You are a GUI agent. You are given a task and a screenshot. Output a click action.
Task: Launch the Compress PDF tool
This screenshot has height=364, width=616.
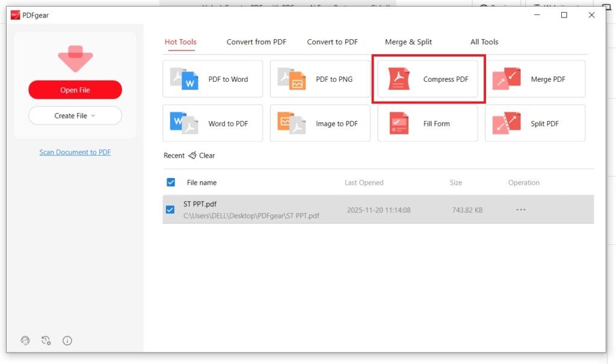click(x=427, y=79)
